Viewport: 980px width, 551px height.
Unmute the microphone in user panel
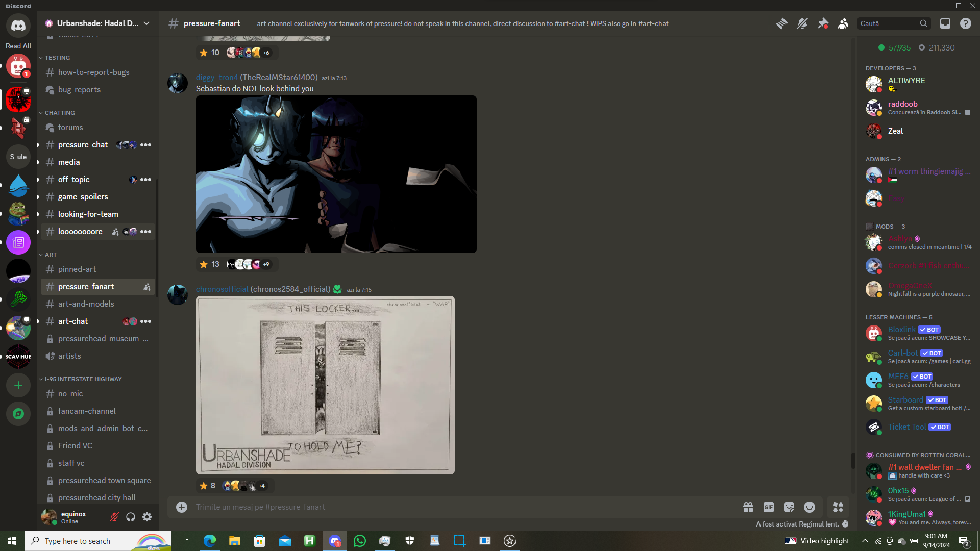(114, 517)
